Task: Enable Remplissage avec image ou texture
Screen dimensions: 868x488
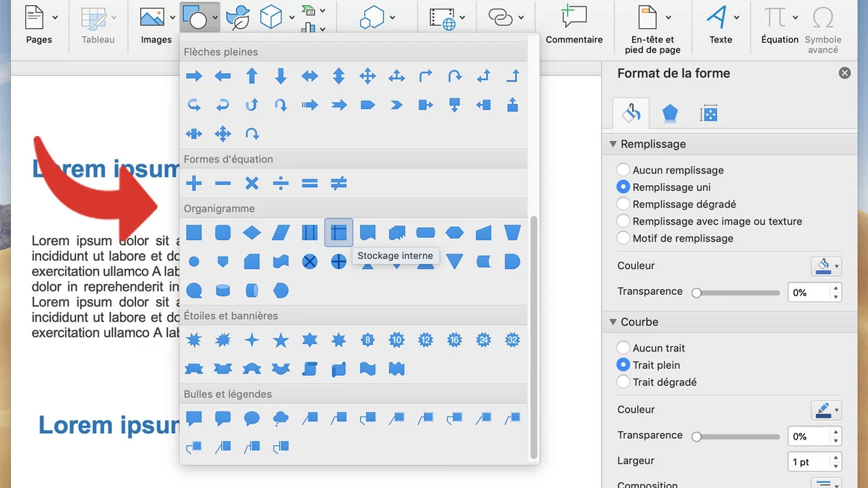Action: click(x=623, y=221)
